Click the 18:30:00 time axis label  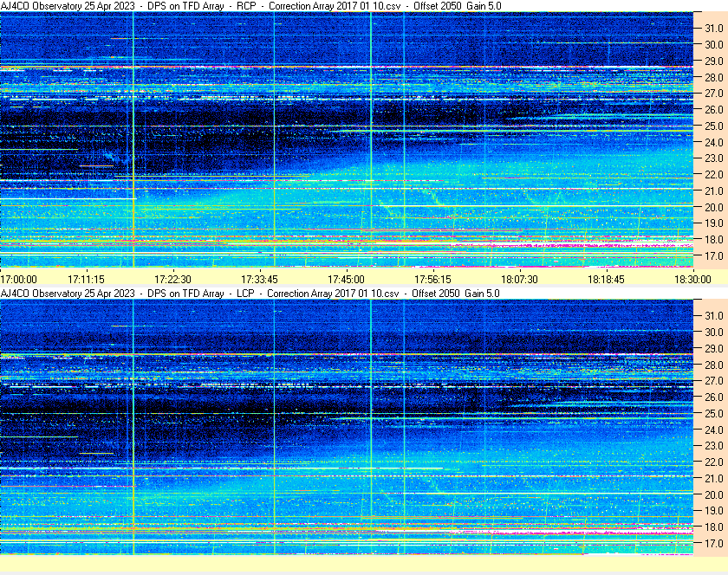pos(692,280)
